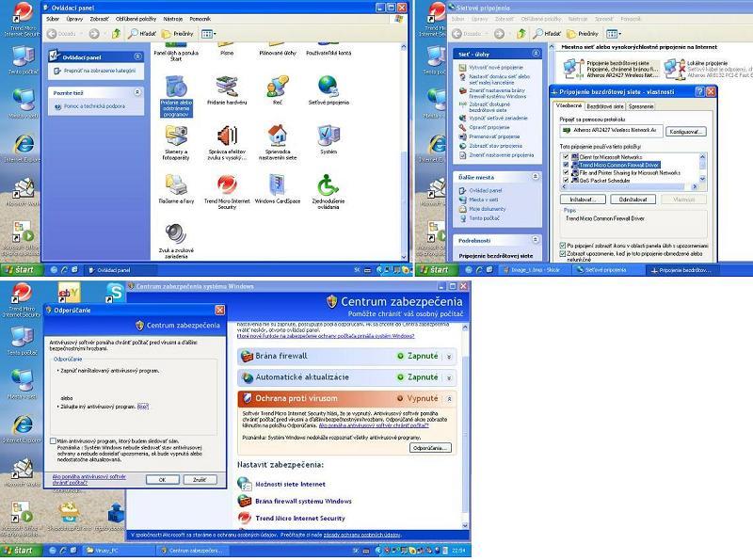Click components list scroll down arrow
The height and width of the screenshot is (560, 753).
tap(702, 179)
